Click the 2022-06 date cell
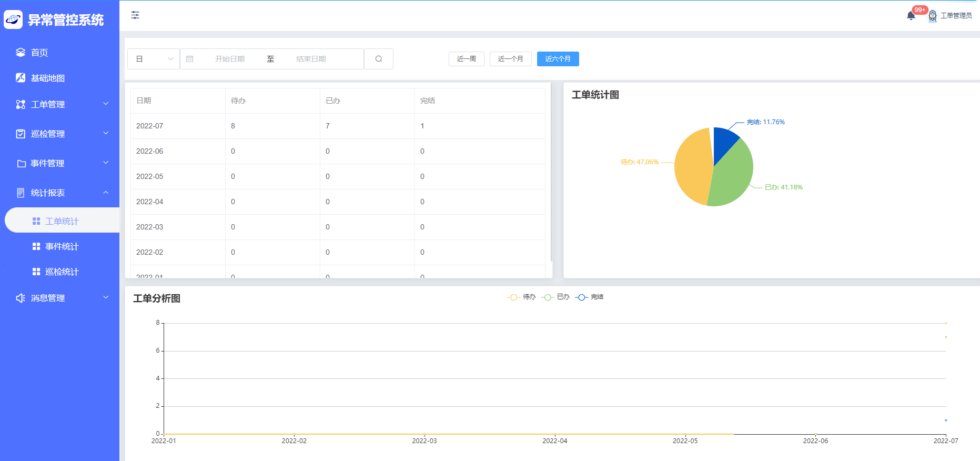 click(178, 151)
